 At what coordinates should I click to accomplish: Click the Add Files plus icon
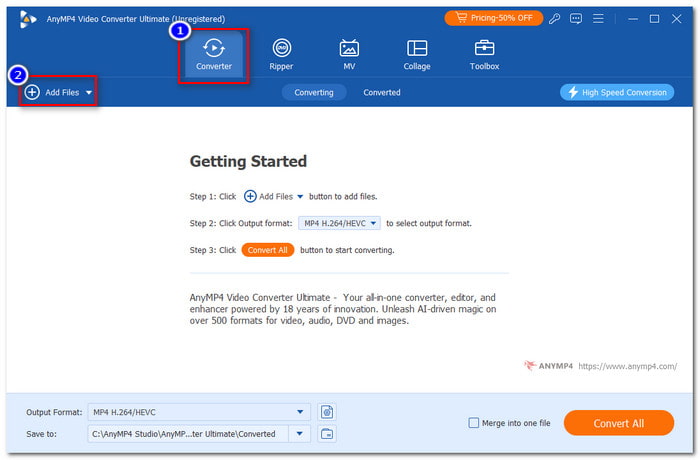point(32,92)
